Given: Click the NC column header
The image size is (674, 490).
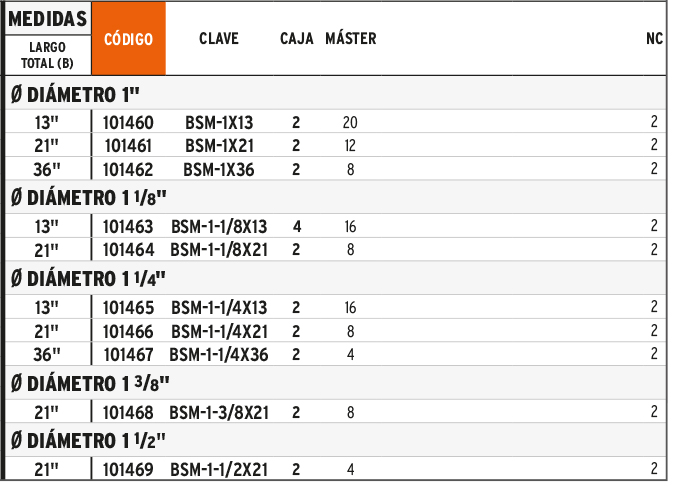Looking at the screenshot, I should pyautogui.click(x=654, y=39).
